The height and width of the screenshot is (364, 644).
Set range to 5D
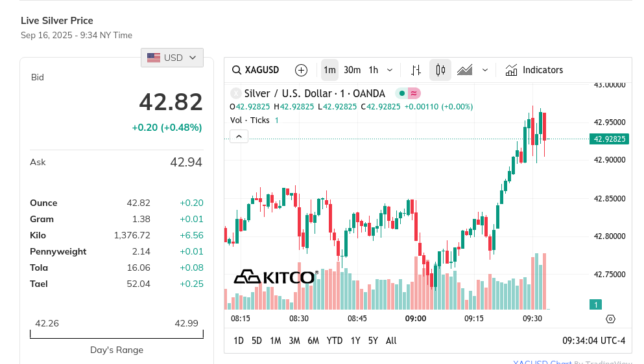point(257,341)
